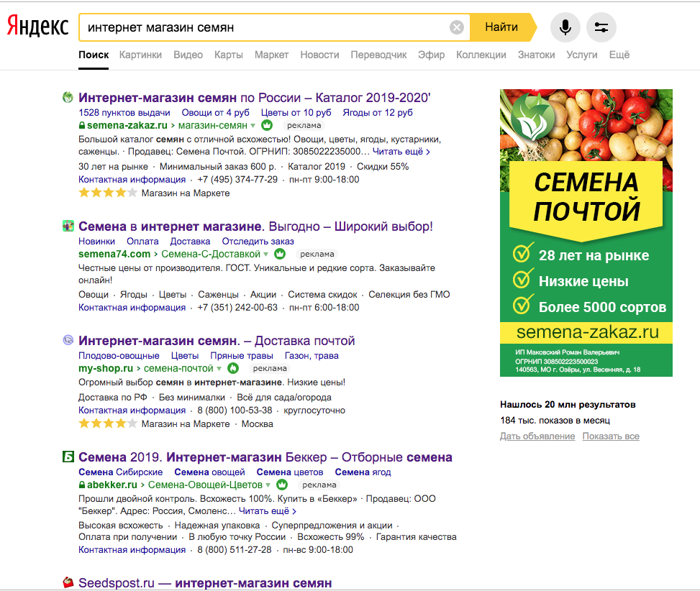
Task: Expand the dropdown arrow after семена-почтой
Action: pyautogui.click(x=219, y=369)
